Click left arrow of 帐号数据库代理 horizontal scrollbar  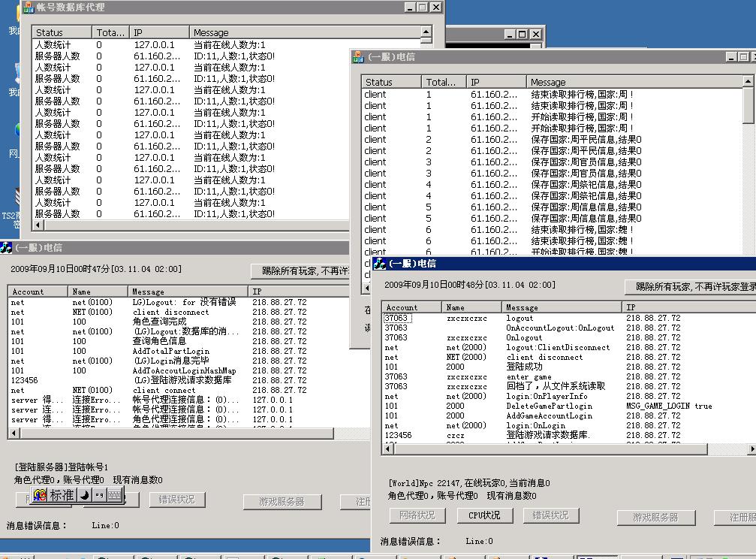(x=38, y=225)
